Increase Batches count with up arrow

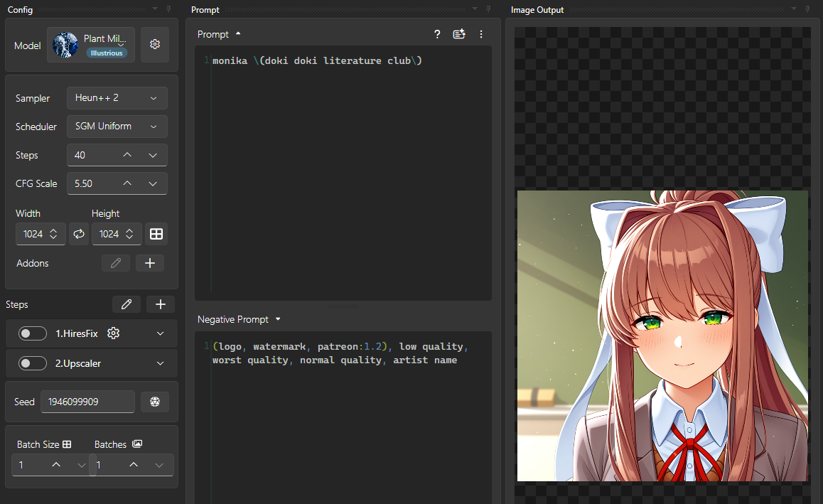click(x=134, y=465)
